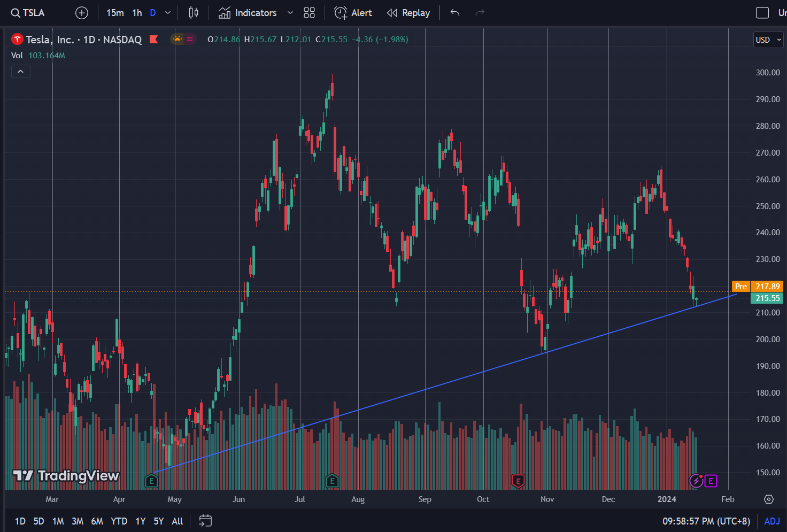787x532 pixels.
Task: Click the high price value 215.67
Action: point(264,40)
